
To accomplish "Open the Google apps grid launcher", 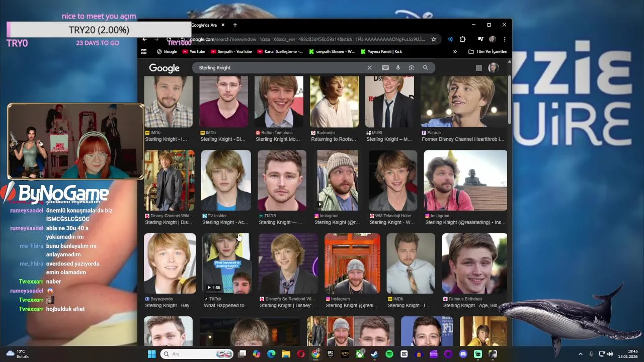I will (479, 68).
